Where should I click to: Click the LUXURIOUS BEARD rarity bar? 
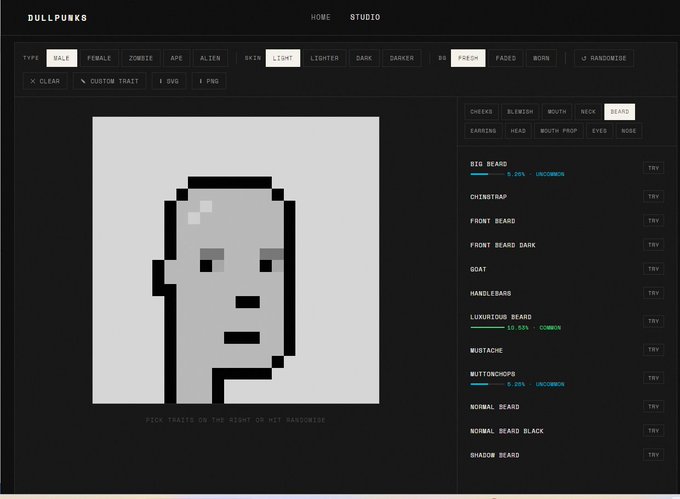pos(487,328)
